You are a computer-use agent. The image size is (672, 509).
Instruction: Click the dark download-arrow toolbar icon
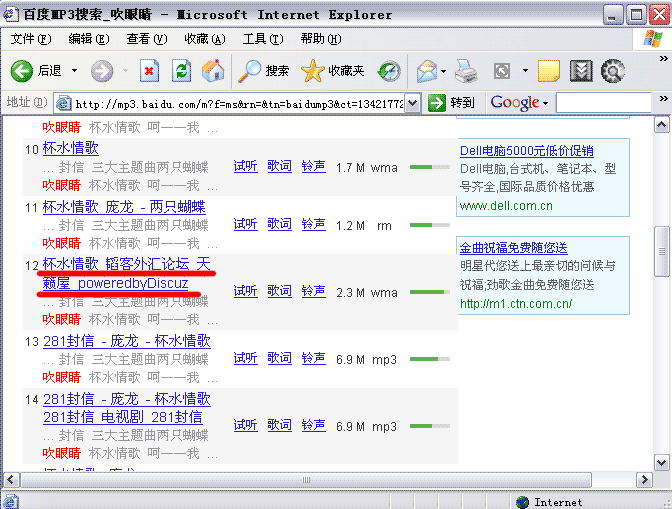581,71
